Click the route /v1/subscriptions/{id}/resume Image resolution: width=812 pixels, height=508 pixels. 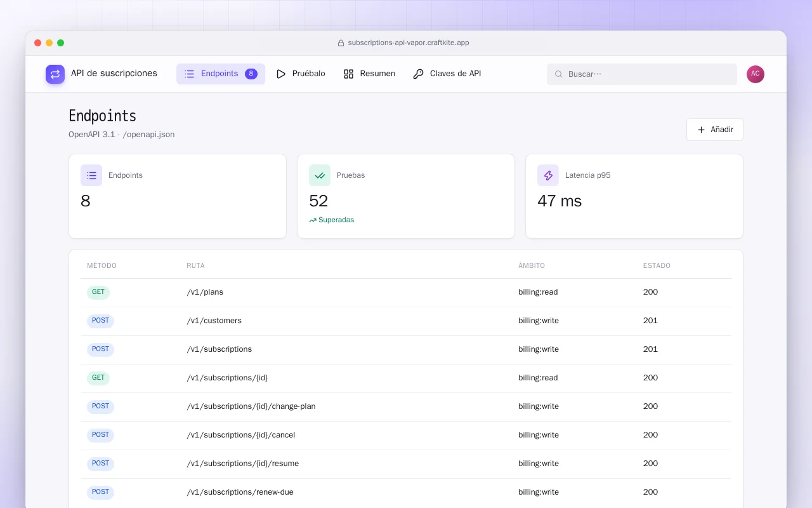[x=243, y=464]
